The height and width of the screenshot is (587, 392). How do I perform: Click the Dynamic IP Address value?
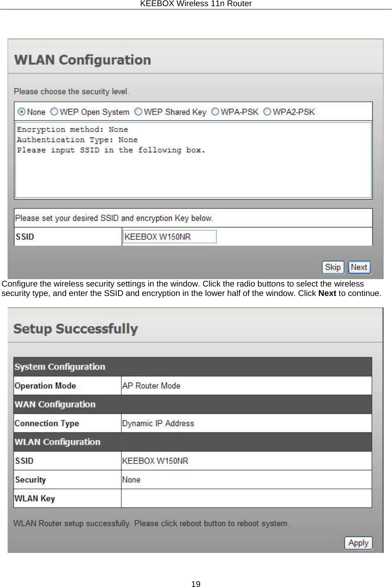pyautogui.click(x=158, y=423)
